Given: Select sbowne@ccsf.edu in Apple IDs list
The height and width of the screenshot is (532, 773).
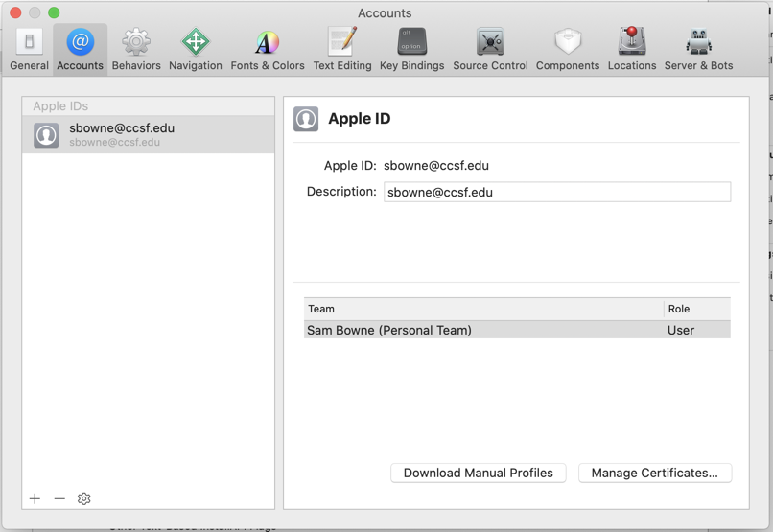Looking at the screenshot, I should [148, 135].
